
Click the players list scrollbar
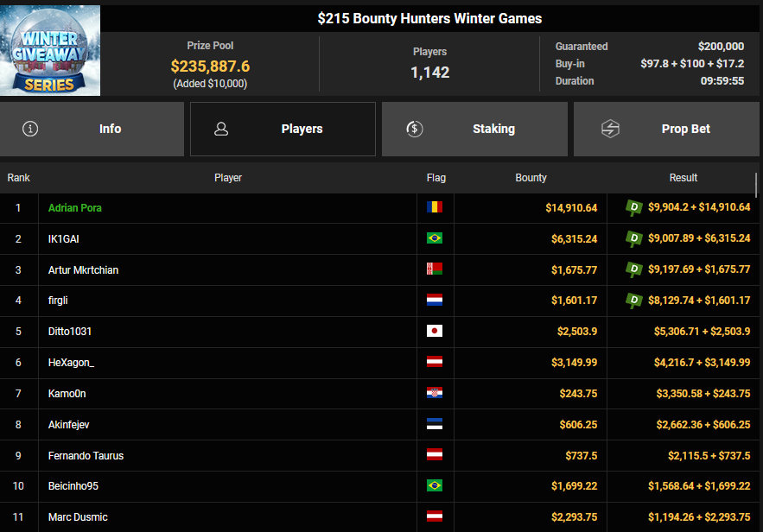(x=757, y=184)
